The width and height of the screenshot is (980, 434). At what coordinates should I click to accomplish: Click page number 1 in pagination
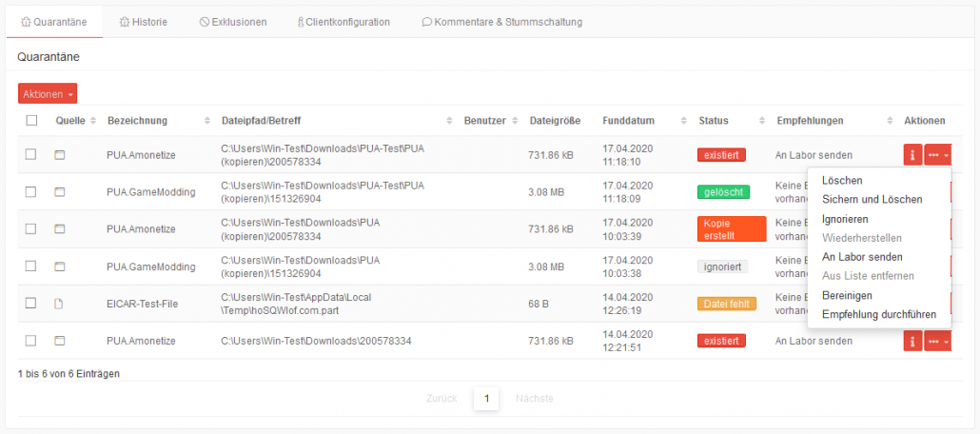[486, 398]
